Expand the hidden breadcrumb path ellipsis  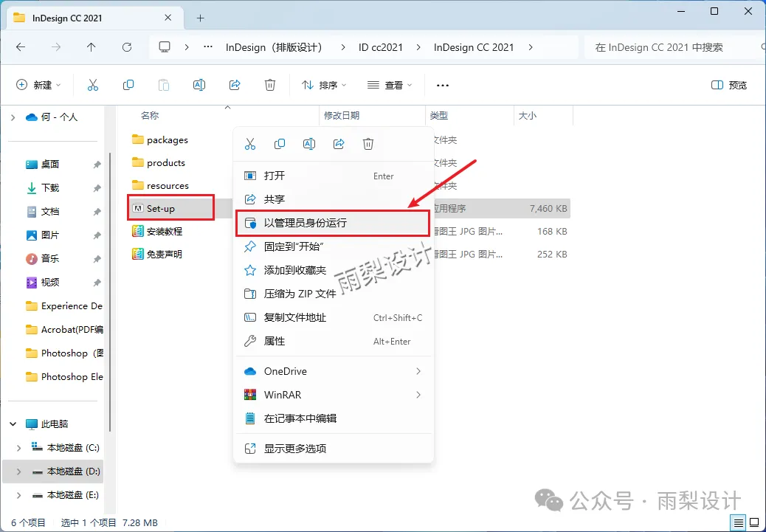coord(208,47)
